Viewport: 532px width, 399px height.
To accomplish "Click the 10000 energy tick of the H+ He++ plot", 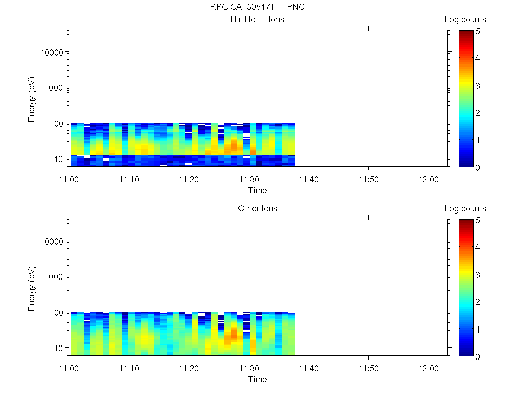I will (52, 52).
